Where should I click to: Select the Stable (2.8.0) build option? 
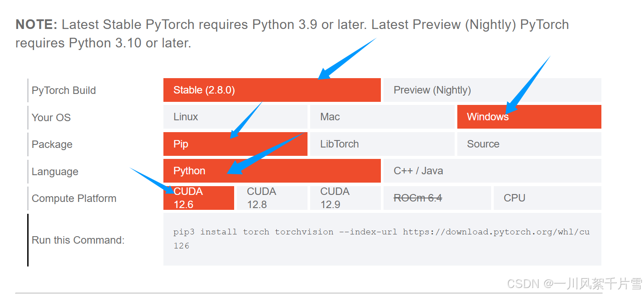pos(272,90)
